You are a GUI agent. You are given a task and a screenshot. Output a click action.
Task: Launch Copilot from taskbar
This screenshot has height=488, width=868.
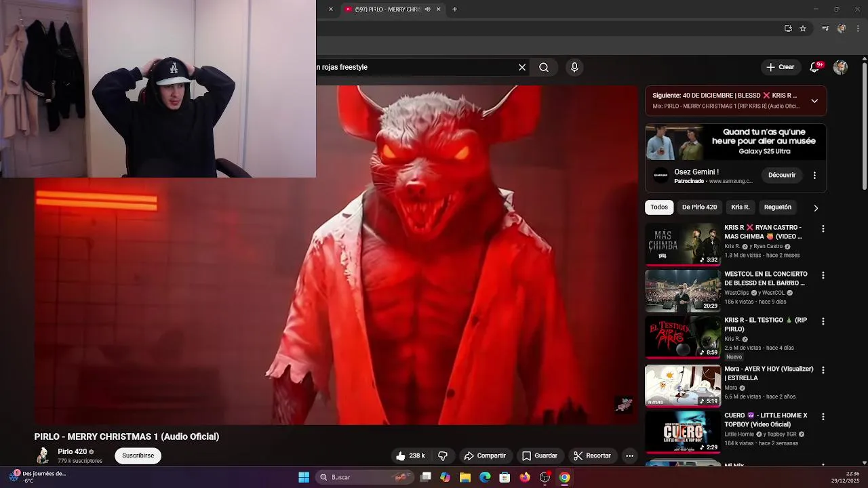click(445, 477)
